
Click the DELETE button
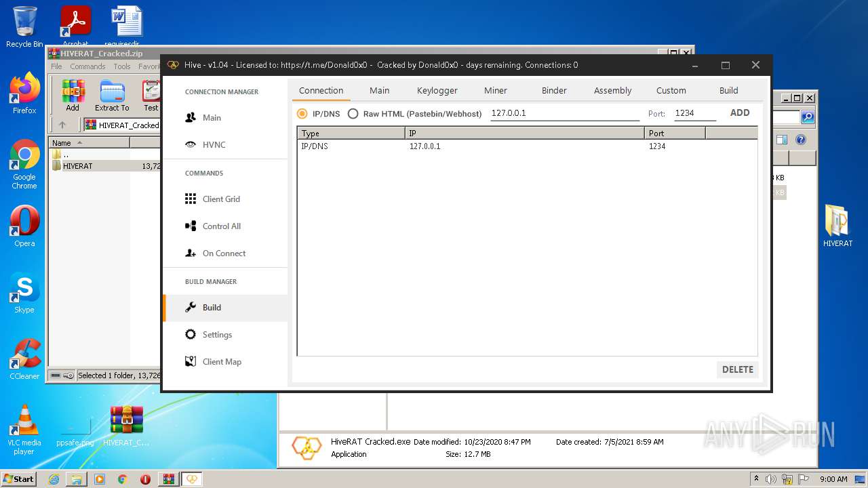(737, 369)
